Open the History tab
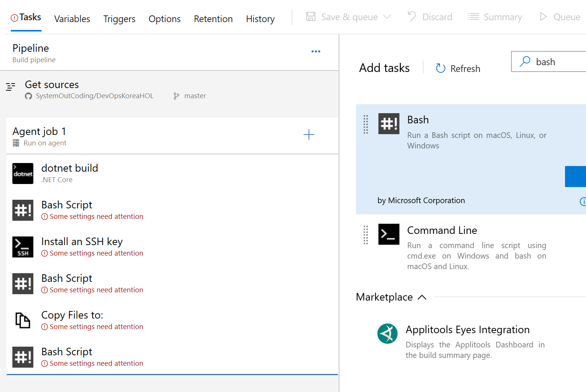This screenshot has height=392, width=586. pyautogui.click(x=260, y=19)
